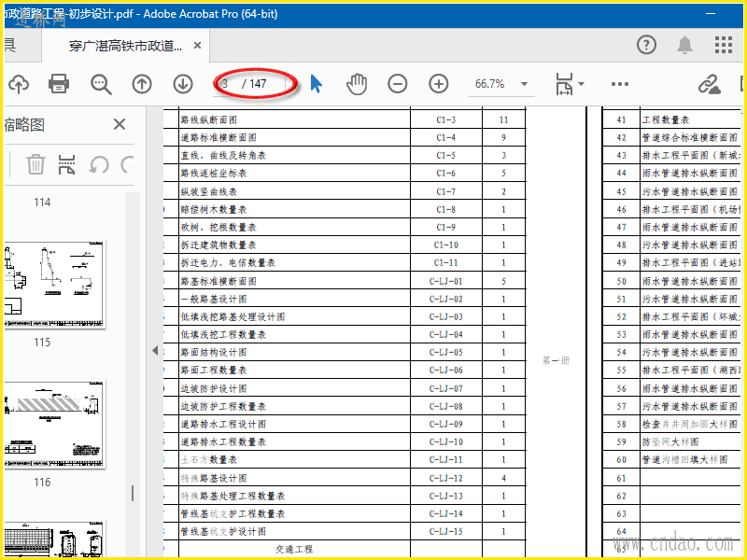Click the 路面结构设计图 entry
The width and height of the screenshot is (747, 560).
point(214,353)
